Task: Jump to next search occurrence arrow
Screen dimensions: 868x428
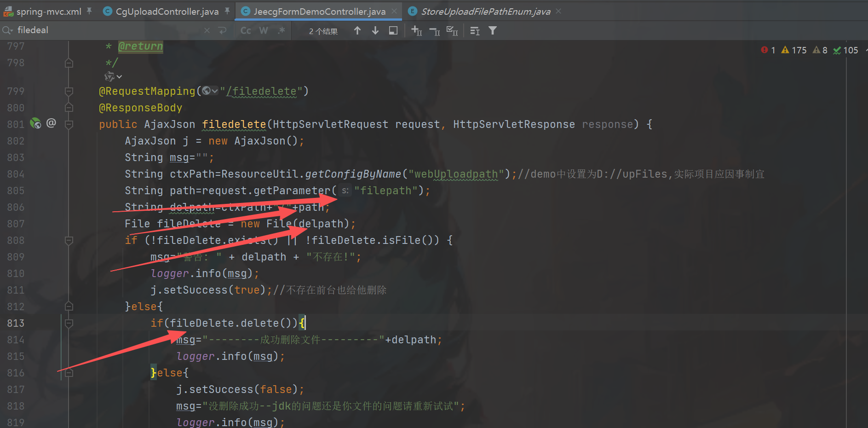Action: 375,30
